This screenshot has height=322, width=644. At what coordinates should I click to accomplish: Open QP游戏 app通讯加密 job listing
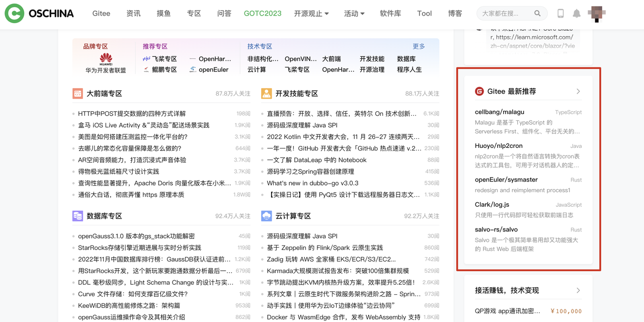(508, 311)
